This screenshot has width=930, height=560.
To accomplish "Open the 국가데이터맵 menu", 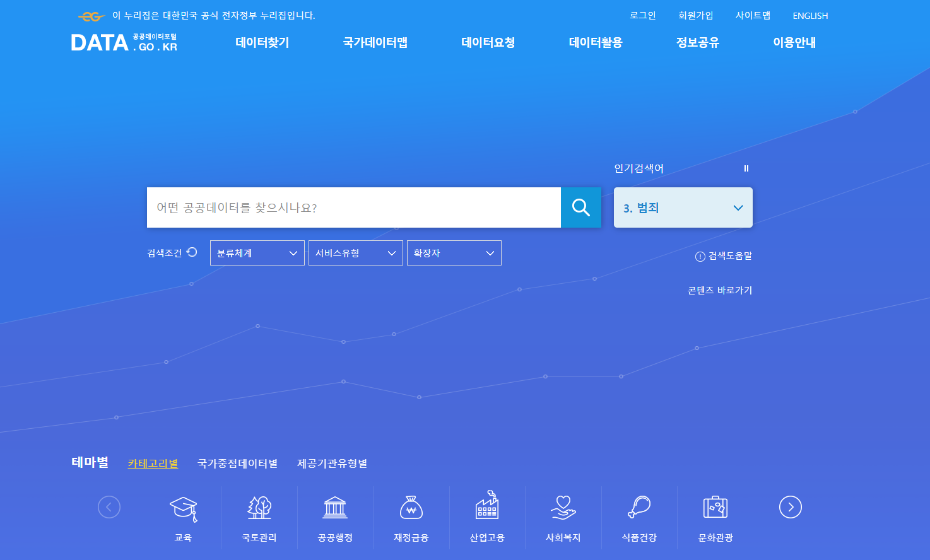I will click(x=375, y=42).
